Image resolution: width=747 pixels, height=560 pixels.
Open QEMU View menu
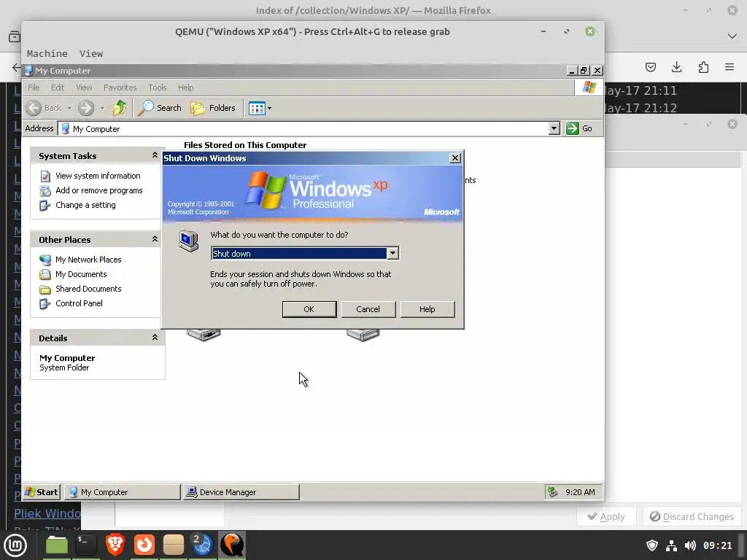91,53
